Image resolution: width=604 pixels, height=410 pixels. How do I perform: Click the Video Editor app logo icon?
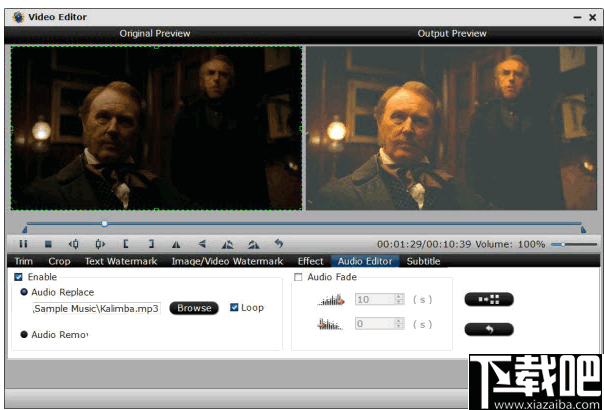click(18, 17)
